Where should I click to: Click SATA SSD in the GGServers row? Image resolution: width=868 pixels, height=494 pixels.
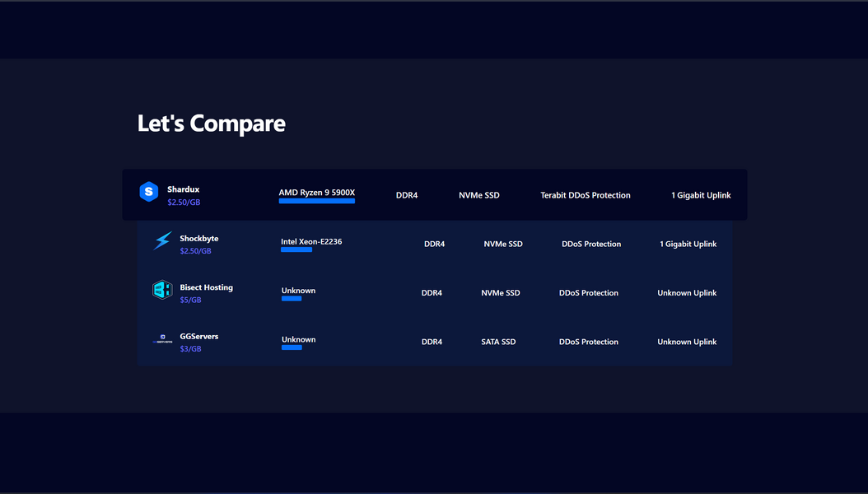point(498,342)
